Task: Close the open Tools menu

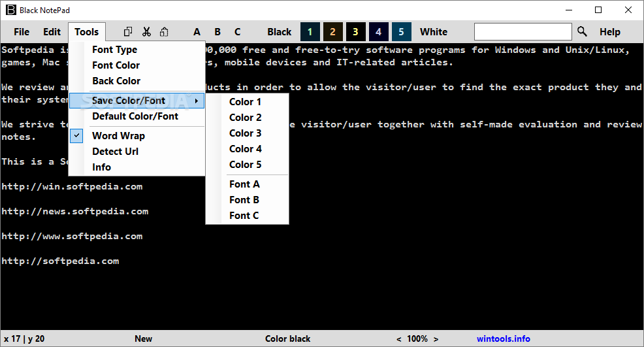Action: click(x=87, y=31)
